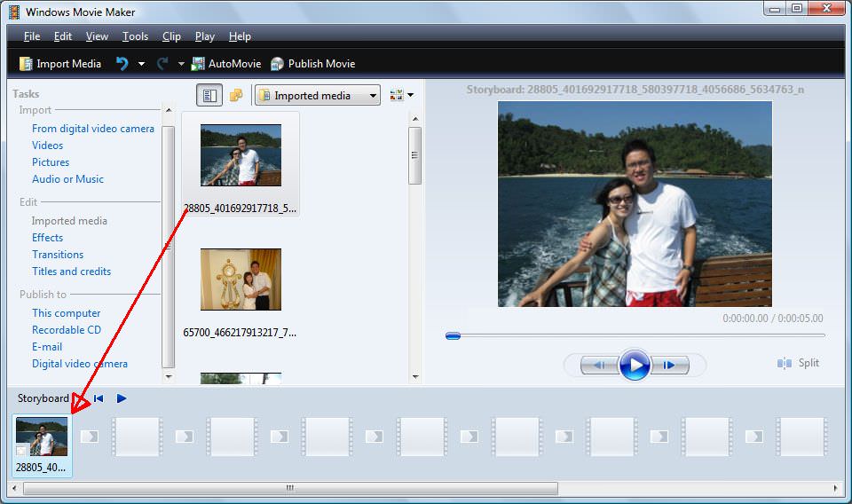Click the AutoMovie toolbar icon
Viewport: 852px width, 504px height.
click(x=198, y=64)
